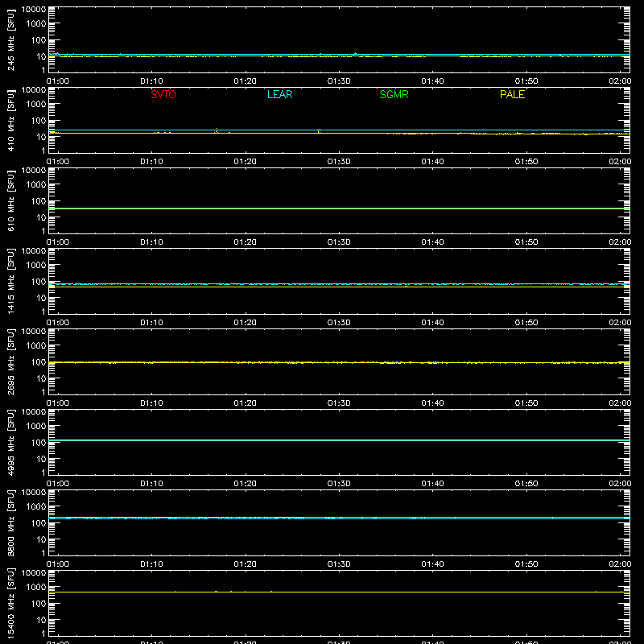Click the 10 tick on 1415 MHz axis
This screenshot has width=644, height=644.
(41, 298)
